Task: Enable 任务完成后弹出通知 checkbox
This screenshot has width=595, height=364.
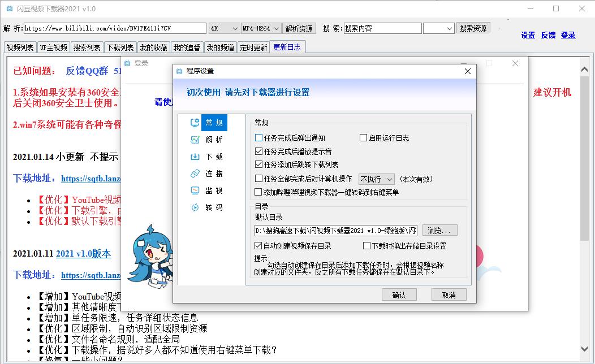Action: point(259,138)
